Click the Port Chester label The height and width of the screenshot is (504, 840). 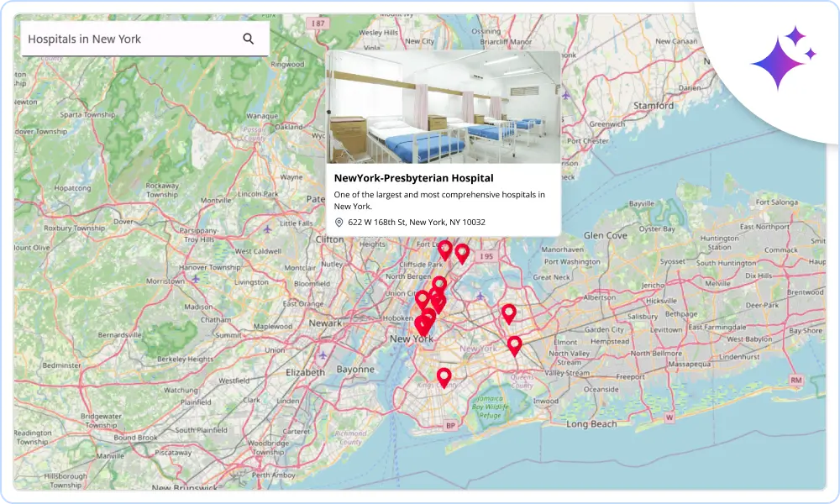[588, 141]
